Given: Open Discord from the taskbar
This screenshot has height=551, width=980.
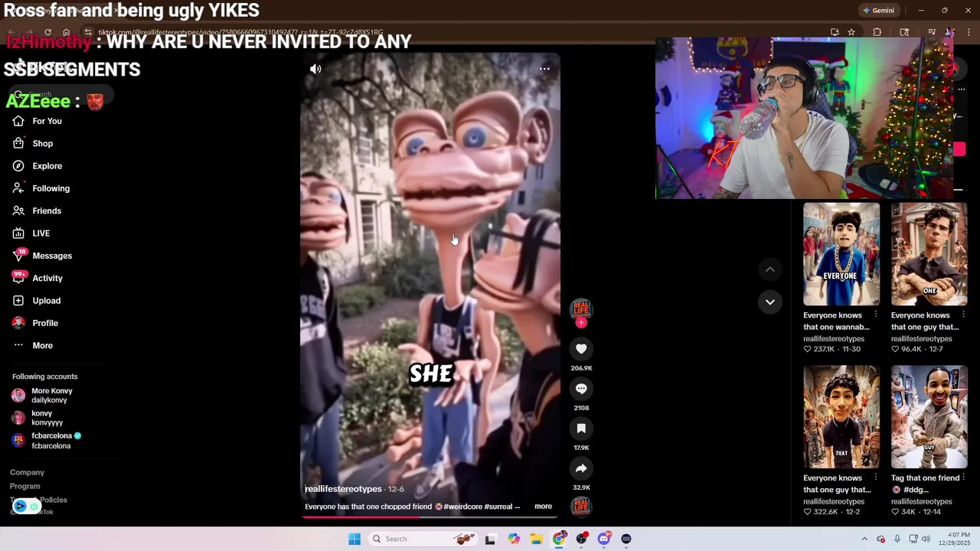Looking at the screenshot, I should click(x=604, y=539).
